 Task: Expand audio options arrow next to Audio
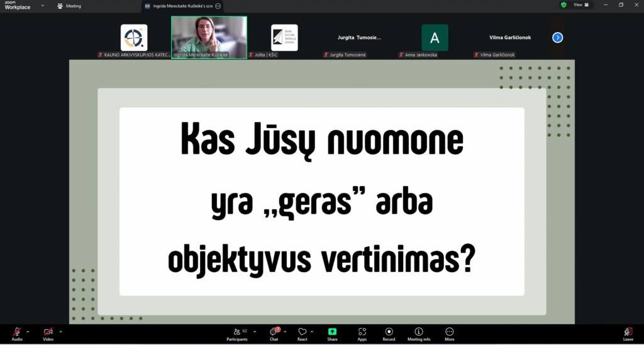(28, 331)
